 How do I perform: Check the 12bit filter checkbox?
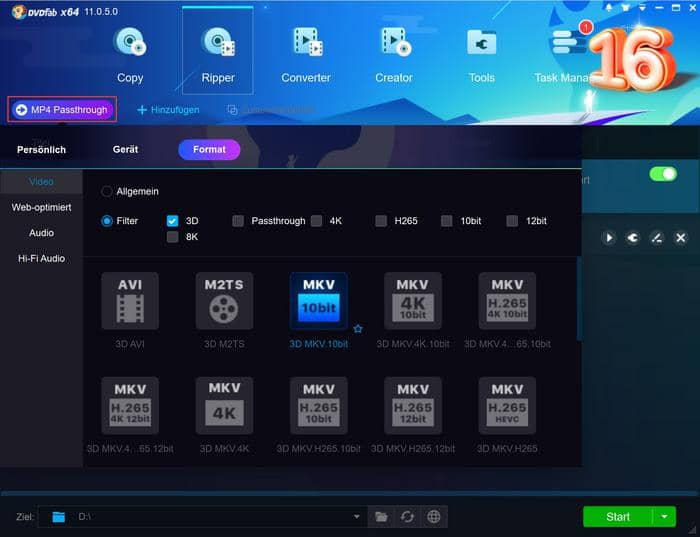point(512,221)
